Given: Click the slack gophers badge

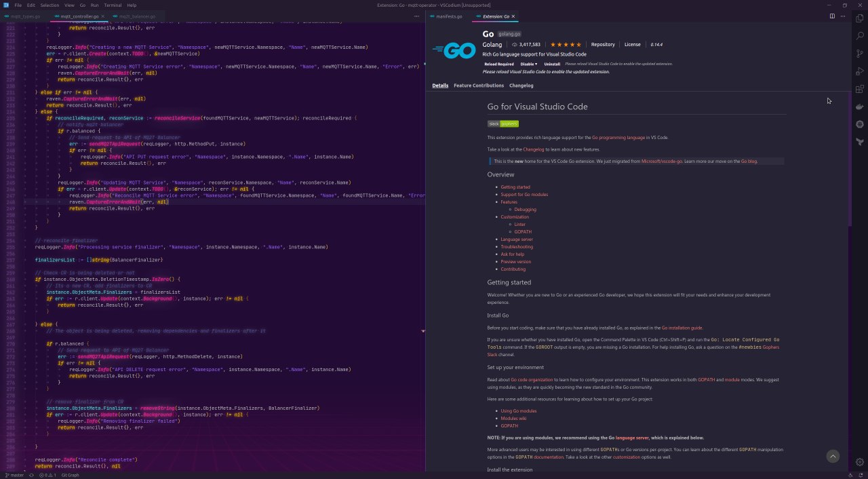Looking at the screenshot, I should (x=502, y=123).
